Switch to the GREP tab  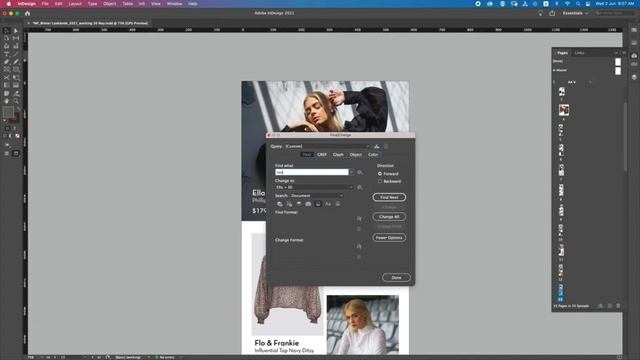[322, 155]
